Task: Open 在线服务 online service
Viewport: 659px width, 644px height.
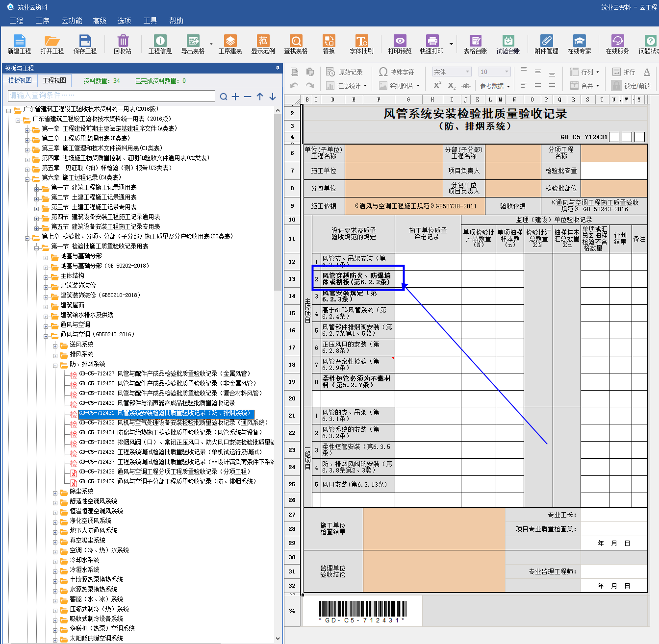Action: (617, 44)
